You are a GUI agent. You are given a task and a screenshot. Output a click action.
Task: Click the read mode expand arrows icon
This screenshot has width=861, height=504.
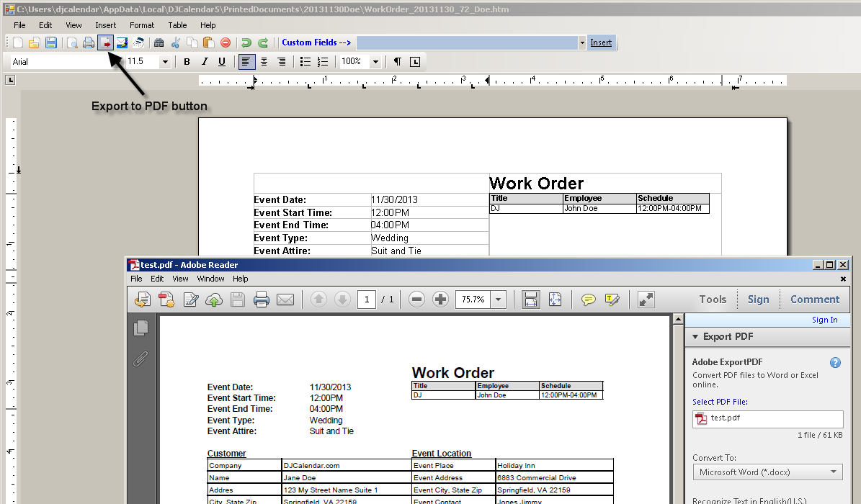point(646,300)
